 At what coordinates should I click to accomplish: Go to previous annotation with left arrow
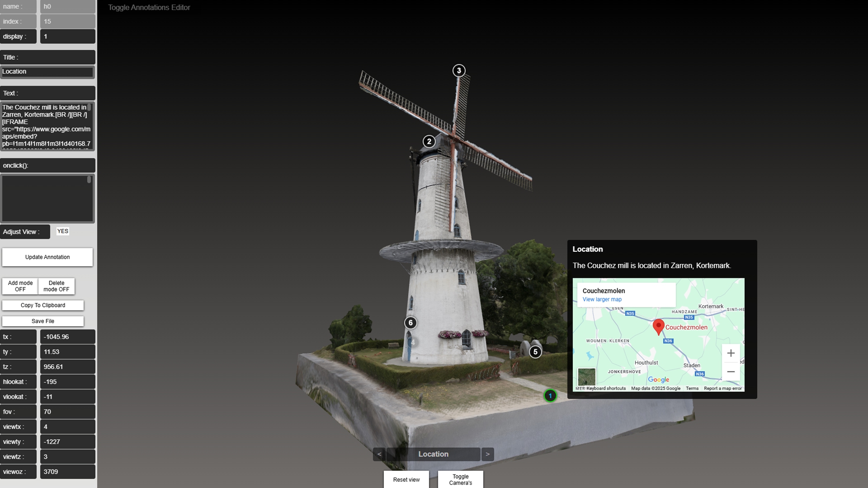(379, 454)
